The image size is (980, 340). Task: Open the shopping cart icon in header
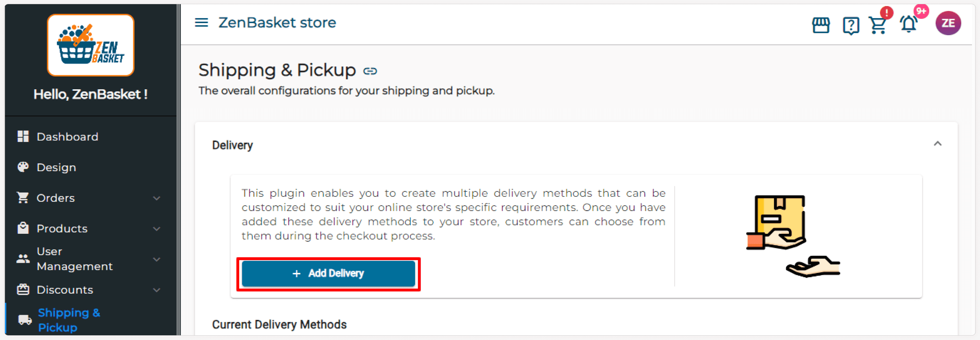878,25
